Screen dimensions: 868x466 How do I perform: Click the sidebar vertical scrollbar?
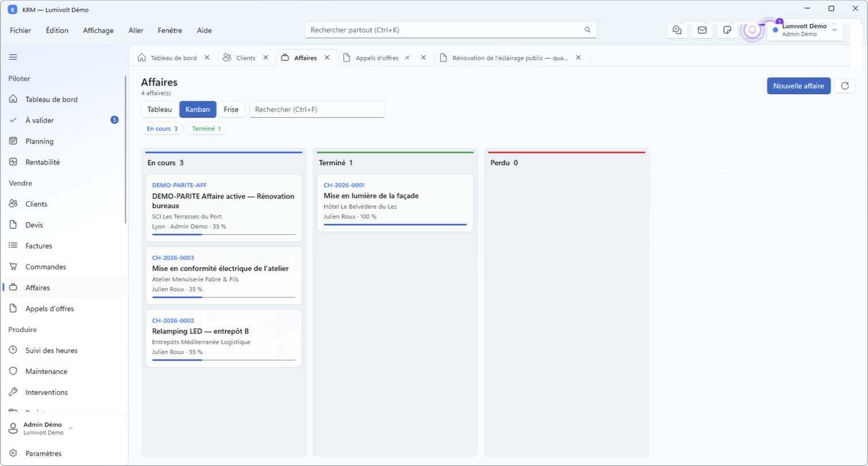[x=126, y=149]
